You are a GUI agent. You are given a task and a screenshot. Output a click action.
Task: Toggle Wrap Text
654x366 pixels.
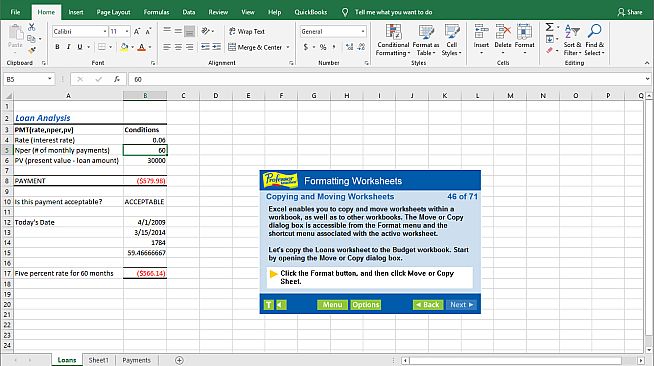[247, 31]
